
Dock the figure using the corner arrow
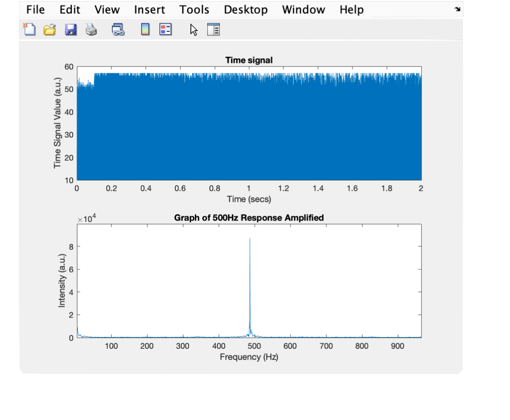click(457, 9)
